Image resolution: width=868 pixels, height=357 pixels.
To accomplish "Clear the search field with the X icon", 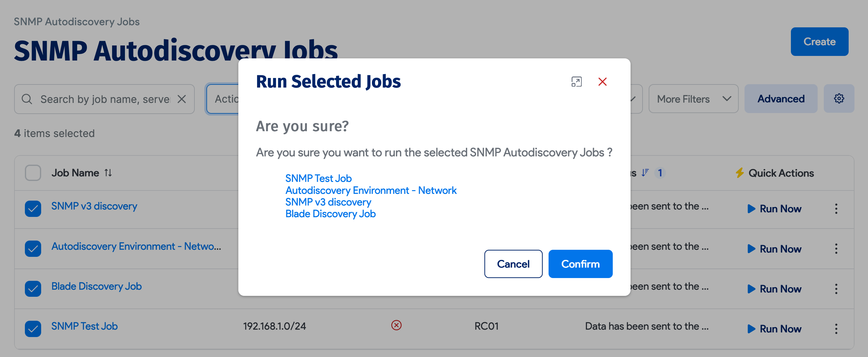I will click(x=182, y=99).
